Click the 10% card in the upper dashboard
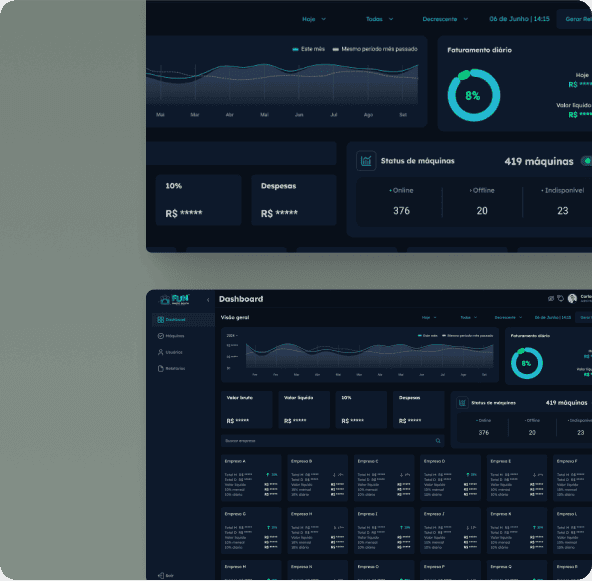The height and width of the screenshot is (581, 592). pos(198,200)
